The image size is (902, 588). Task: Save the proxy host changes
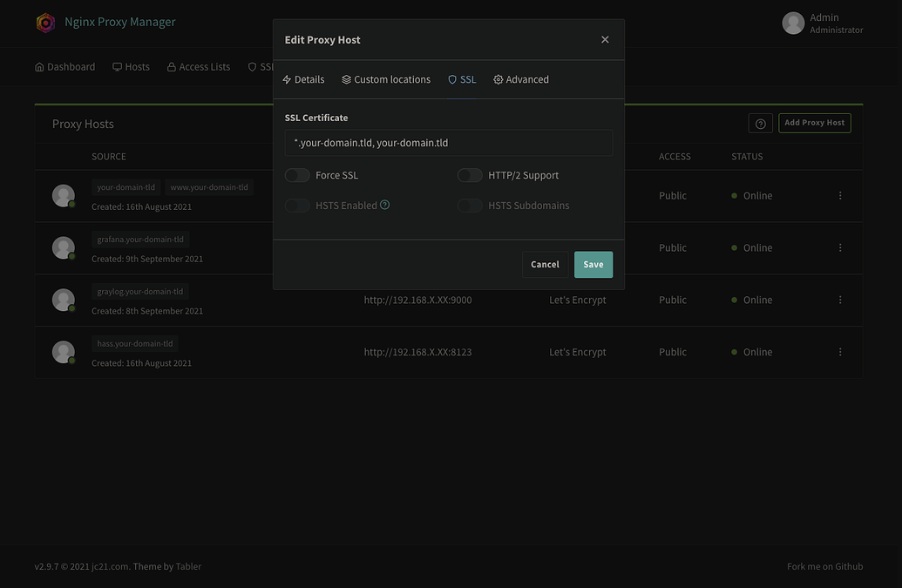[x=593, y=263]
